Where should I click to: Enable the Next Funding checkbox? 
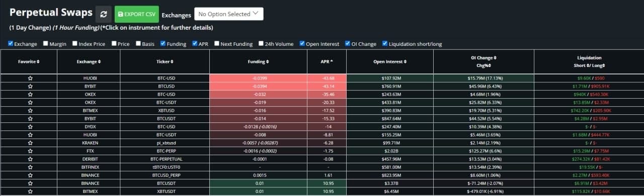[217, 44]
